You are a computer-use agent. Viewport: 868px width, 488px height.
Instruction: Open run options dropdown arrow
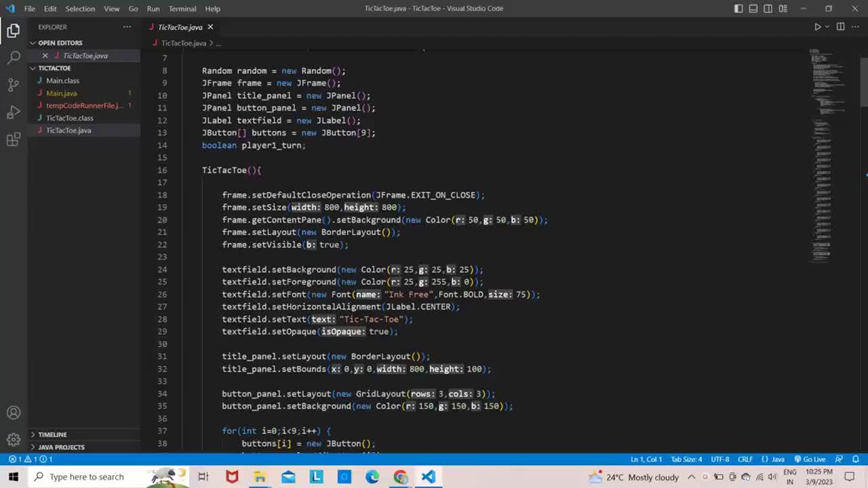(828, 27)
